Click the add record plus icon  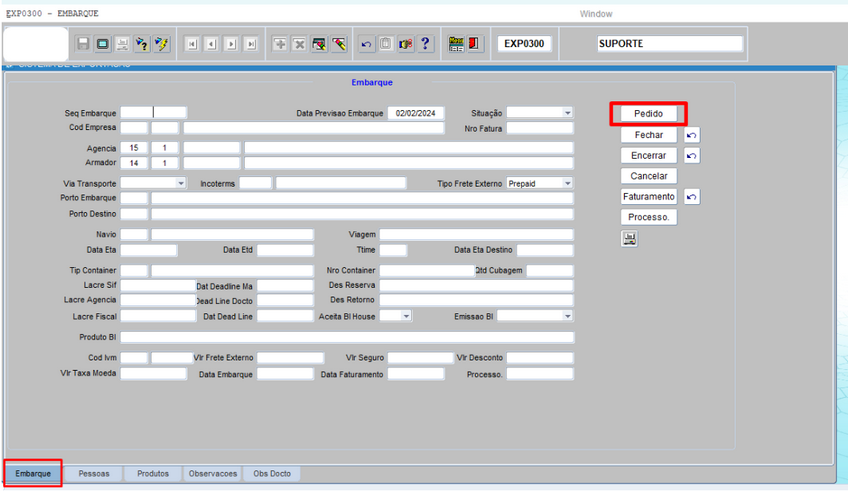pos(280,44)
